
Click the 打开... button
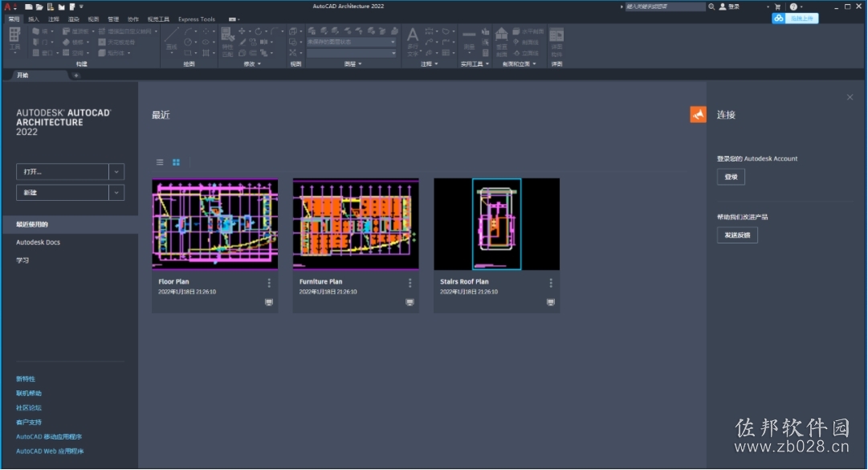63,172
